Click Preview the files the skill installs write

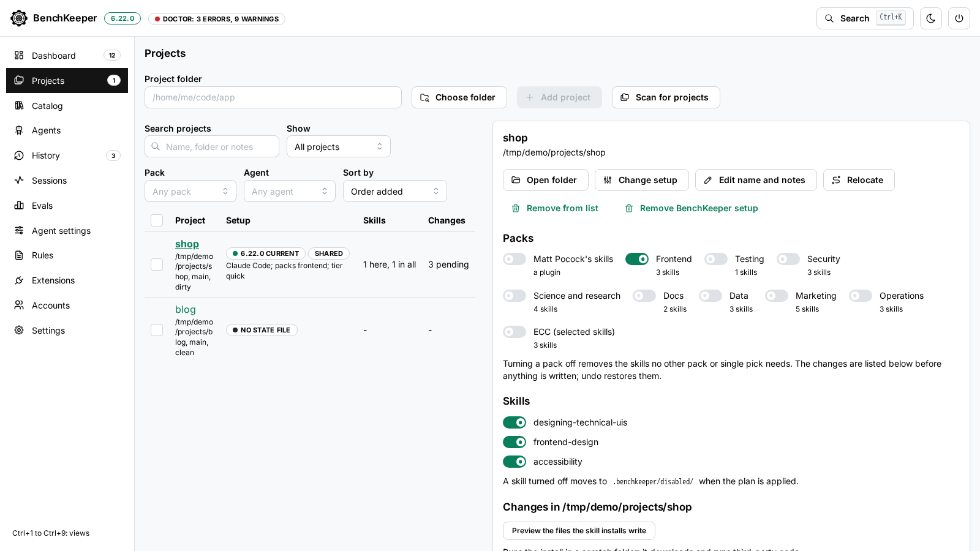point(579,531)
